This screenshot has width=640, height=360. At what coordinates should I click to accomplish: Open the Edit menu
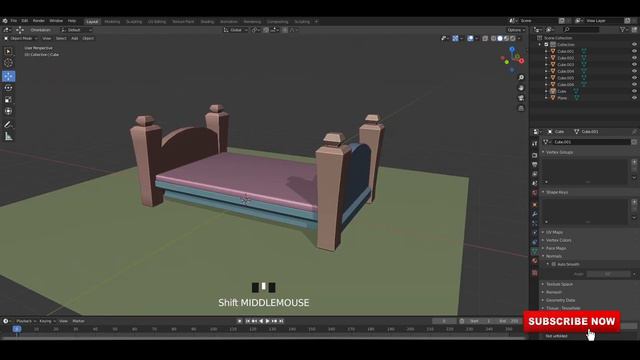[25, 21]
